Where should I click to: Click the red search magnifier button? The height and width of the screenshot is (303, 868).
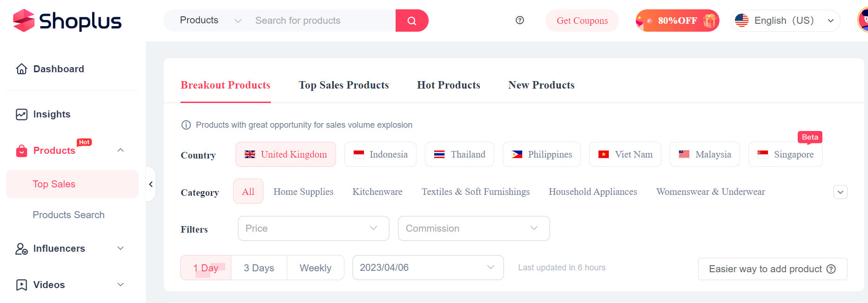[x=411, y=21]
